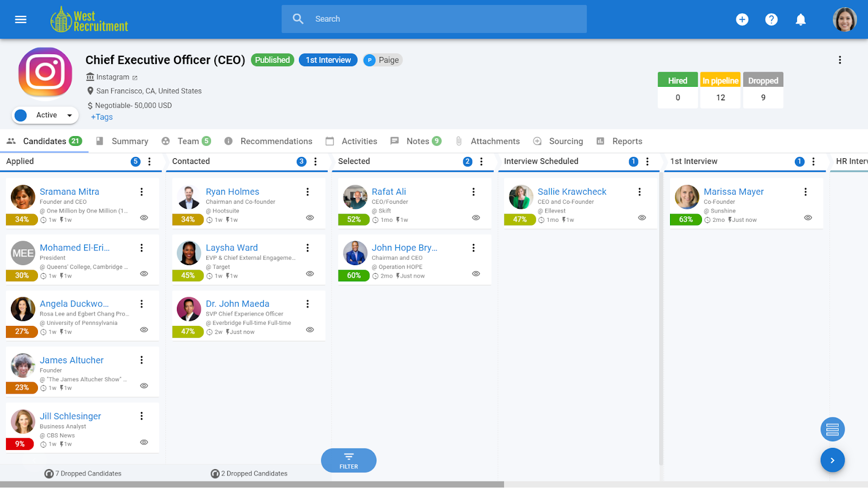Open the help question mark icon
The height and width of the screenshot is (488, 868).
771,19
